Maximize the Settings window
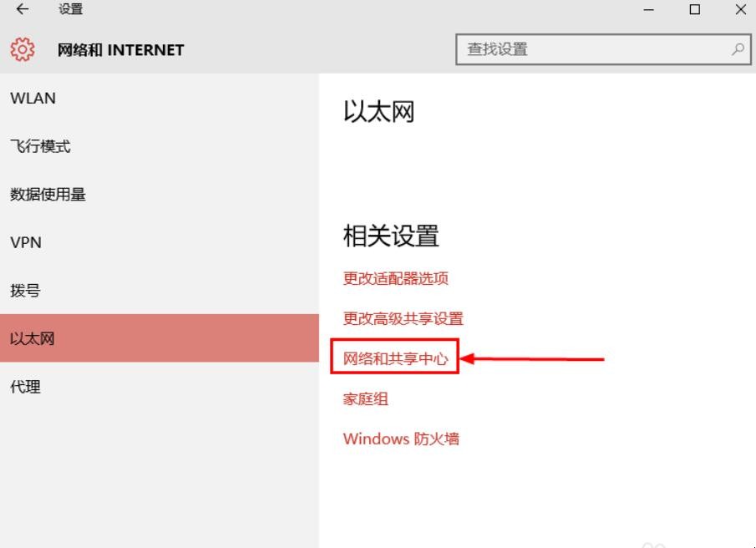The width and height of the screenshot is (756, 548). tap(694, 9)
